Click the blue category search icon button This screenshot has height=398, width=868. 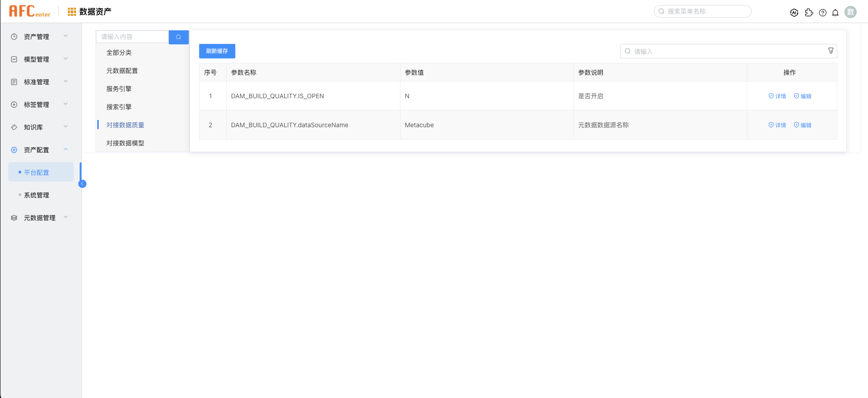tap(179, 37)
